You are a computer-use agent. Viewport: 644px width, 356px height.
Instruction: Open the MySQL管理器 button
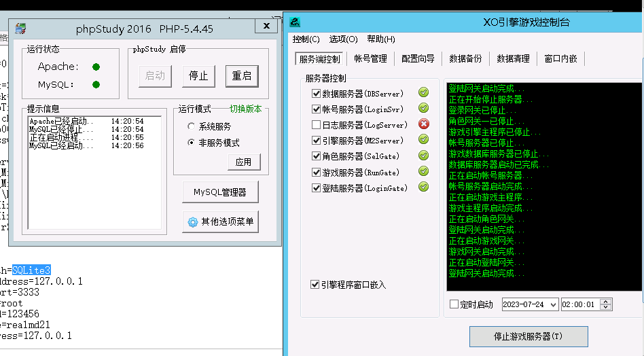(220, 192)
